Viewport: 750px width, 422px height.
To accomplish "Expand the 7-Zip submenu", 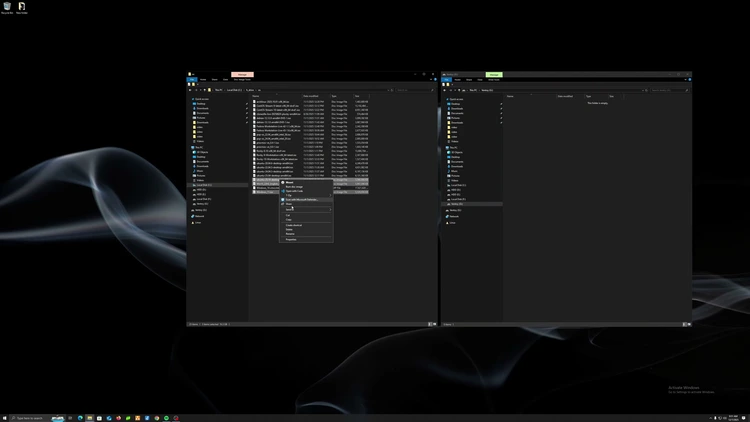I will tap(306, 195).
